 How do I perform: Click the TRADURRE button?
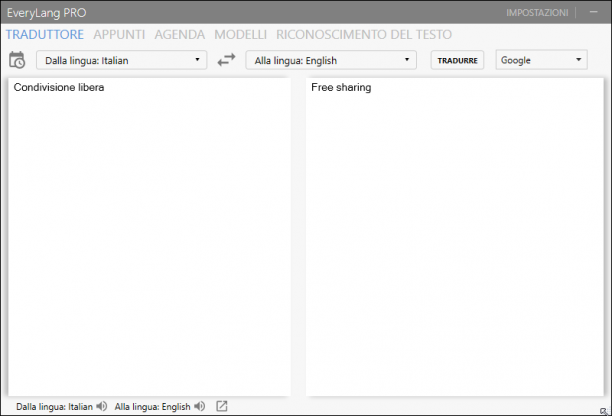click(457, 60)
